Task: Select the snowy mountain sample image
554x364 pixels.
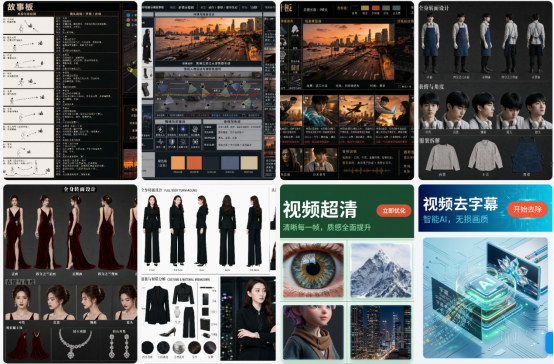Action: 381,270
